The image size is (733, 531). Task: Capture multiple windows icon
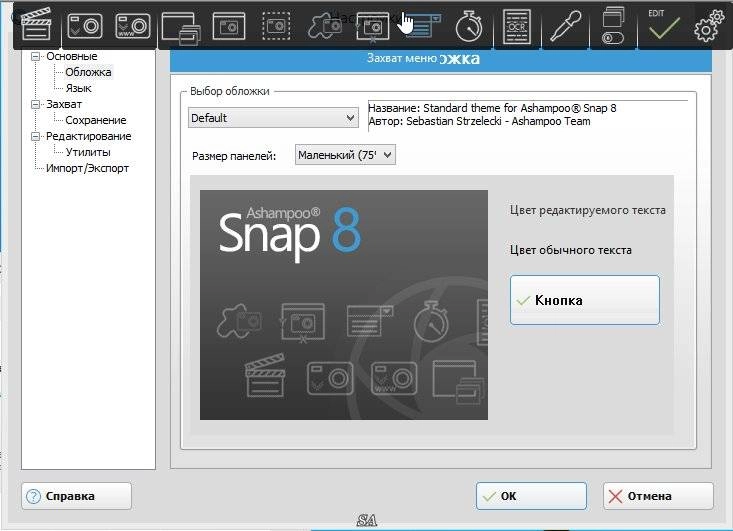pos(181,28)
